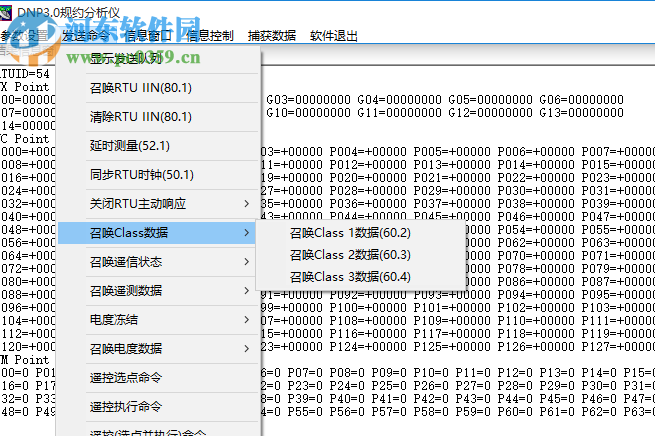Open the 参数设置 menu
The image size is (655, 436).
point(24,36)
